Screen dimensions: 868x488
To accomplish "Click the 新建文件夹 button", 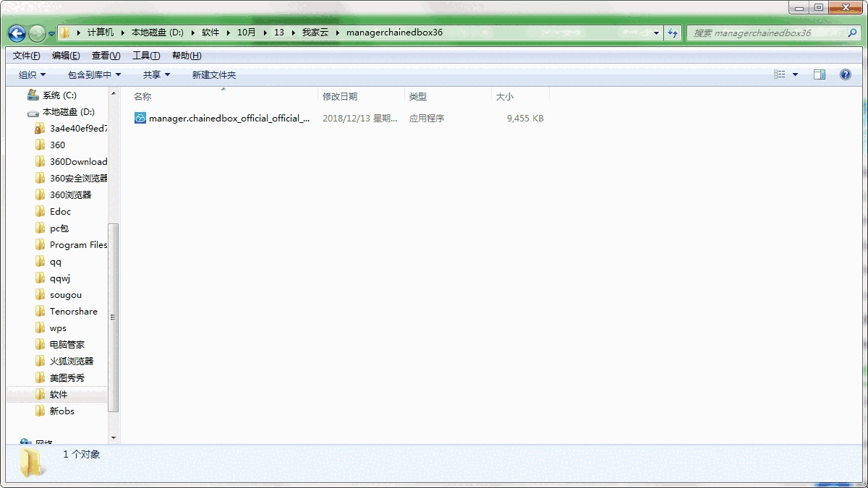I will (x=213, y=74).
